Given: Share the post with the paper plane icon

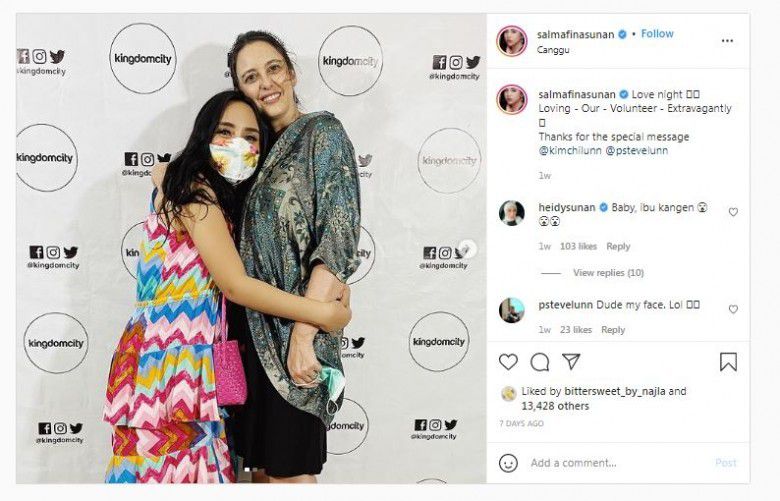Looking at the screenshot, I should [571, 361].
